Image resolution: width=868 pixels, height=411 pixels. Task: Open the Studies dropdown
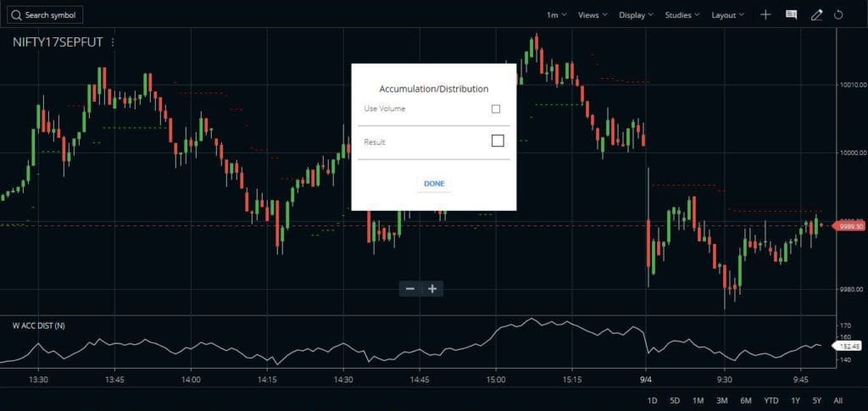682,15
